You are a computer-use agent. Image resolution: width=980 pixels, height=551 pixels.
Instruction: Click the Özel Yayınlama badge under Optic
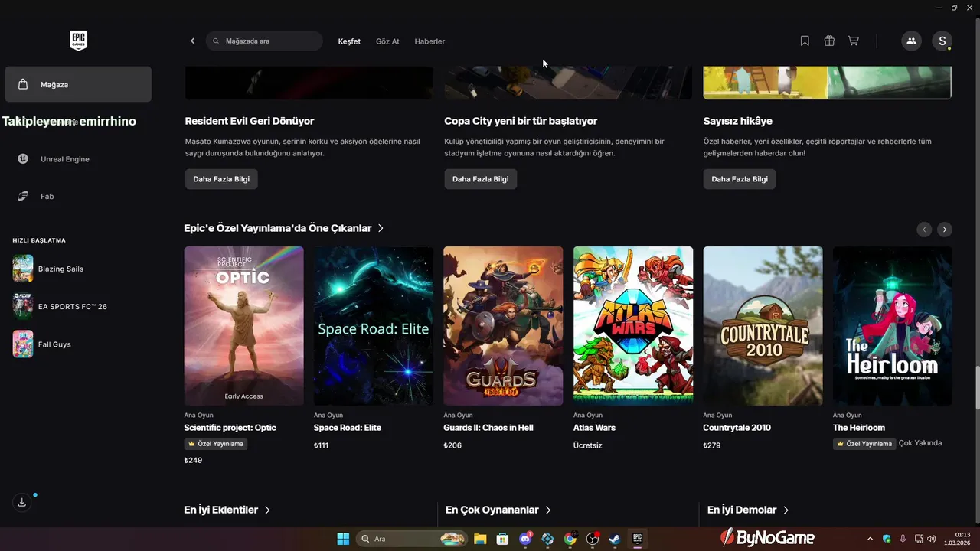[x=216, y=444]
